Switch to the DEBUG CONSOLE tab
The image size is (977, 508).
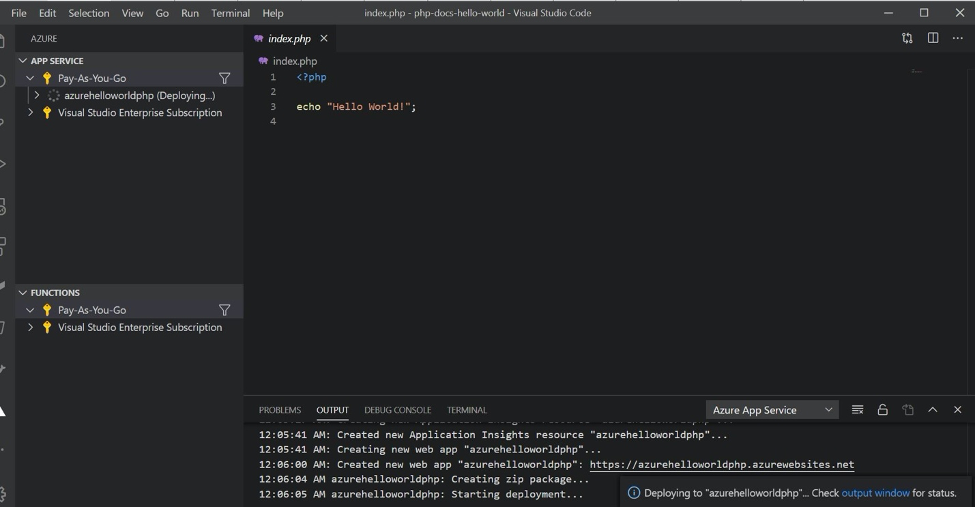point(398,410)
